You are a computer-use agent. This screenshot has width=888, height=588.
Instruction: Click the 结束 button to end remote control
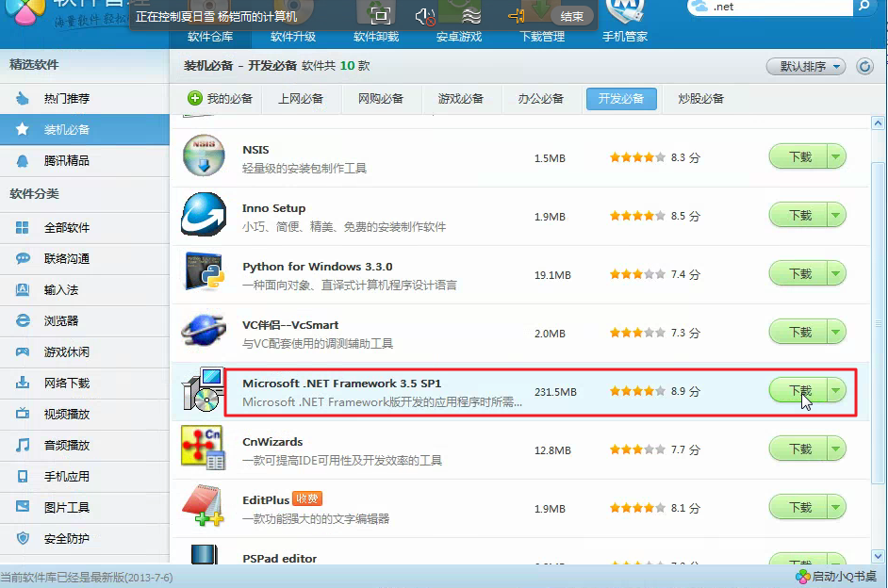(571, 16)
